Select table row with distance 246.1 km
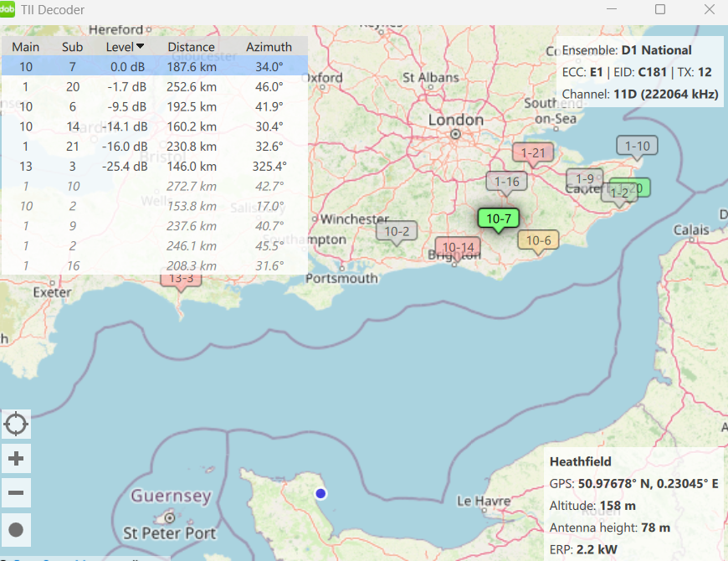 [x=155, y=245]
